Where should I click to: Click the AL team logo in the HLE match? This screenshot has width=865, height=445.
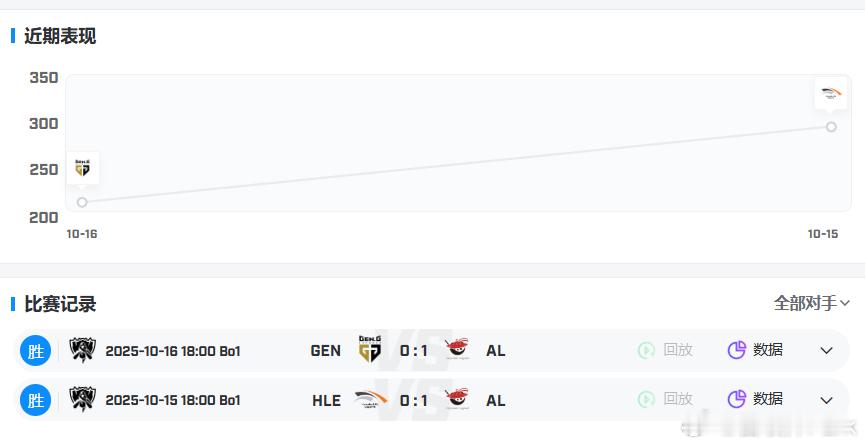click(457, 400)
